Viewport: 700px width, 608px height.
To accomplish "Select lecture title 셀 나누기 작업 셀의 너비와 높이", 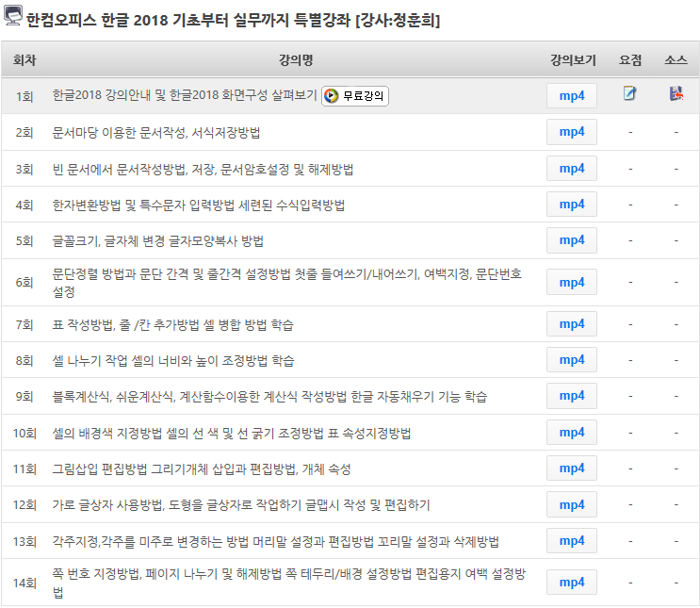I will pos(135,360).
